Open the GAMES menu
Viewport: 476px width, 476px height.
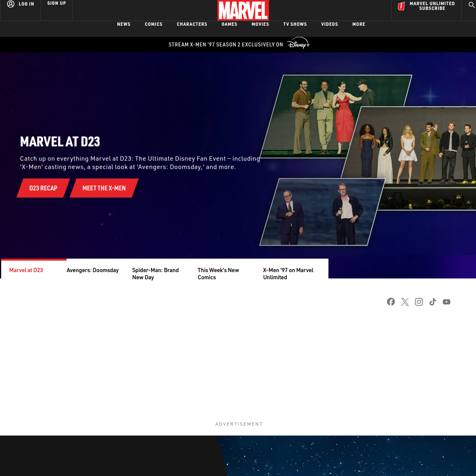pyautogui.click(x=229, y=24)
